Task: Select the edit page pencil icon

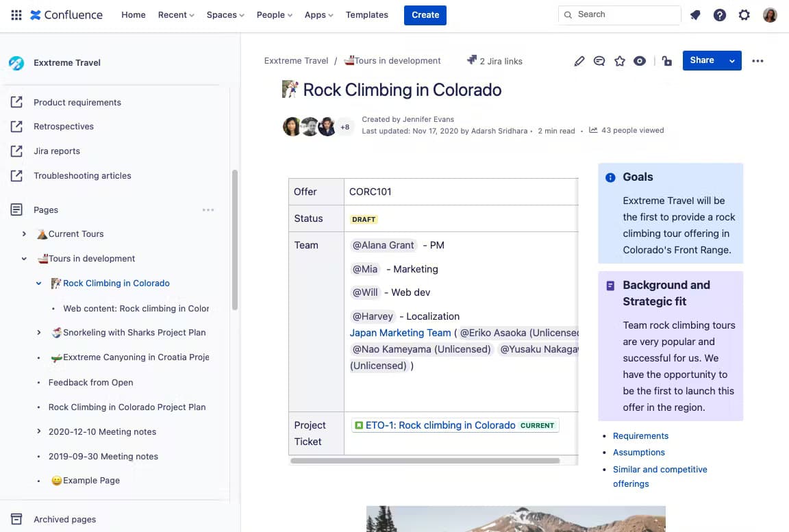Action: [579, 61]
